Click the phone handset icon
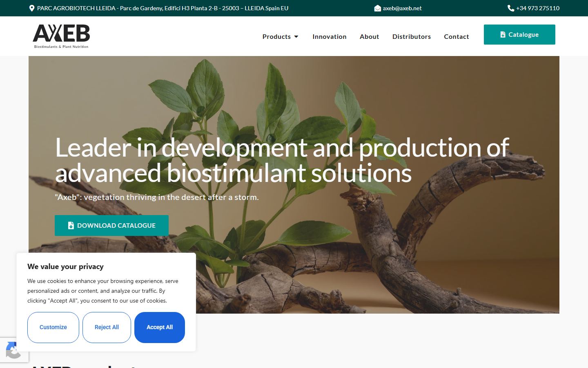The width and height of the screenshot is (588, 368). pos(511,8)
